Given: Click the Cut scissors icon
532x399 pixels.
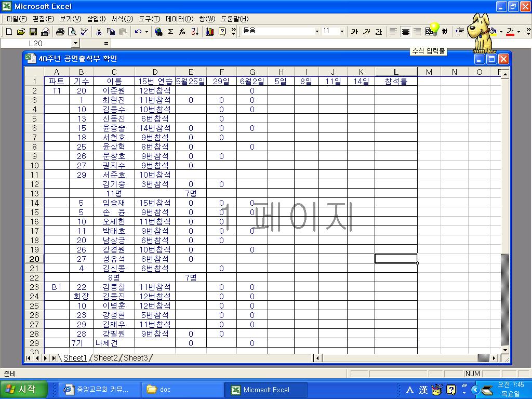Looking at the screenshot, I should pyautogui.click(x=99, y=32).
